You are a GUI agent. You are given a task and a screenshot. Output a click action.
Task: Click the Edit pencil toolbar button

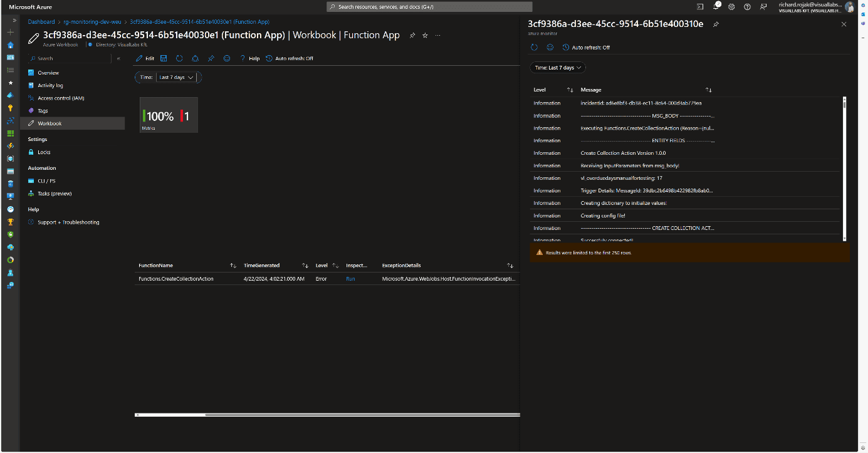click(x=145, y=58)
